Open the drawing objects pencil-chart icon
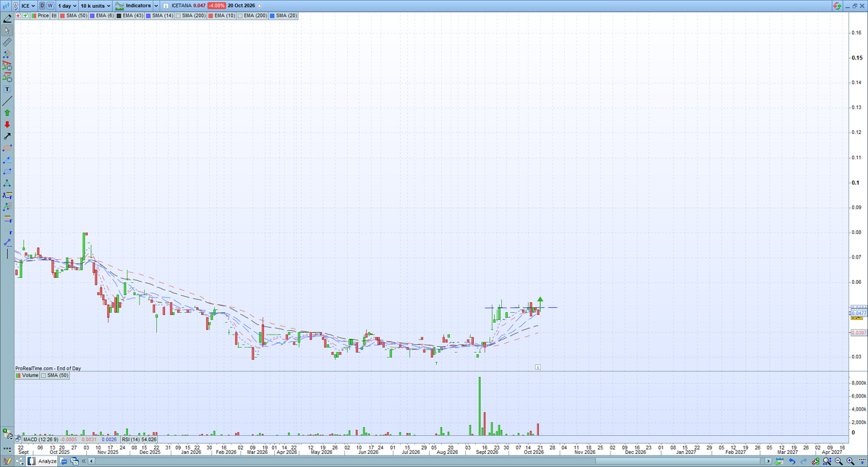 coord(7,461)
